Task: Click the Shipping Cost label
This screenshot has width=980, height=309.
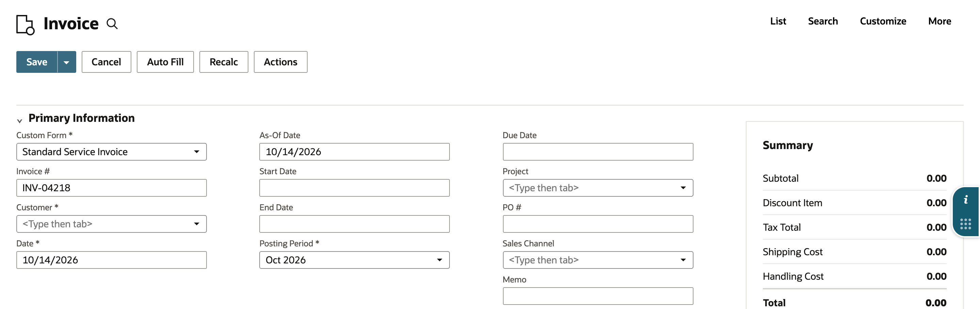Action: pos(793,252)
